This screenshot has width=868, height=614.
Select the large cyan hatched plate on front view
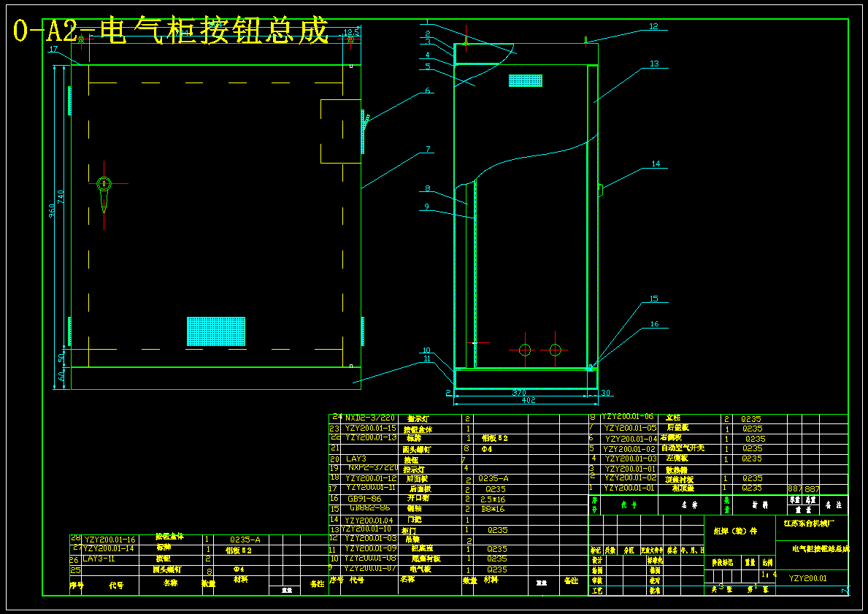216,331
